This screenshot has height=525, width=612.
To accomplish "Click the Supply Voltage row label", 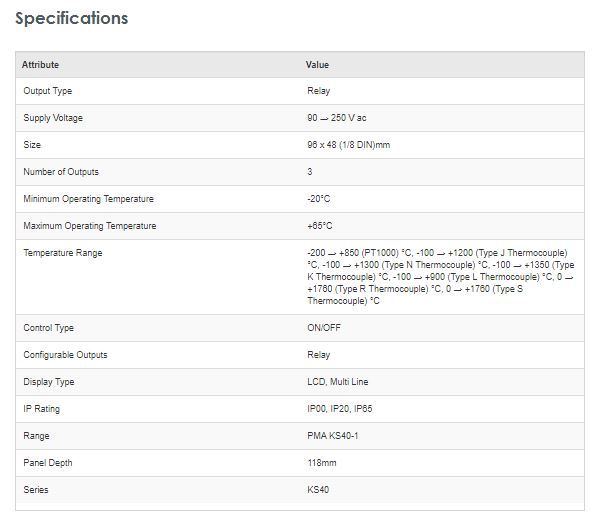I will coord(53,118).
